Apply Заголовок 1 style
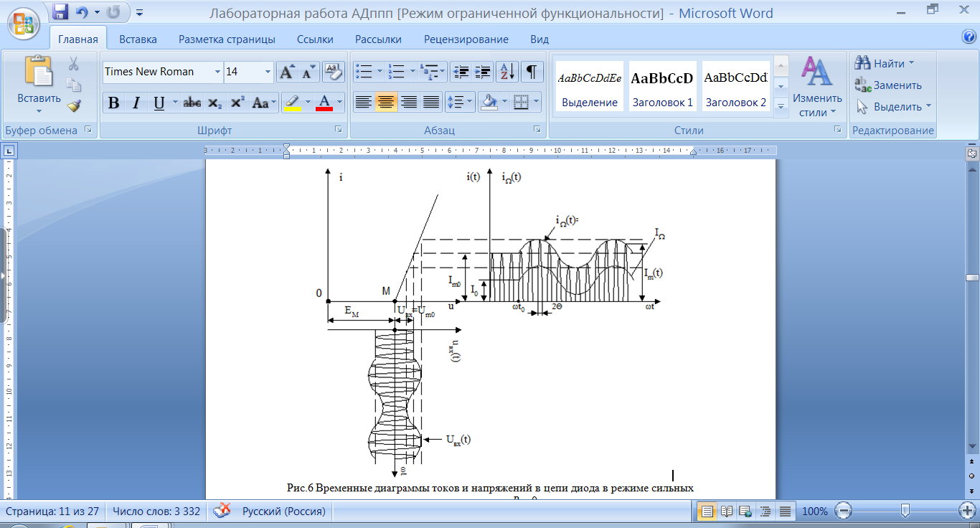The height and width of the screenshot is (528, 980). (662, 86)
